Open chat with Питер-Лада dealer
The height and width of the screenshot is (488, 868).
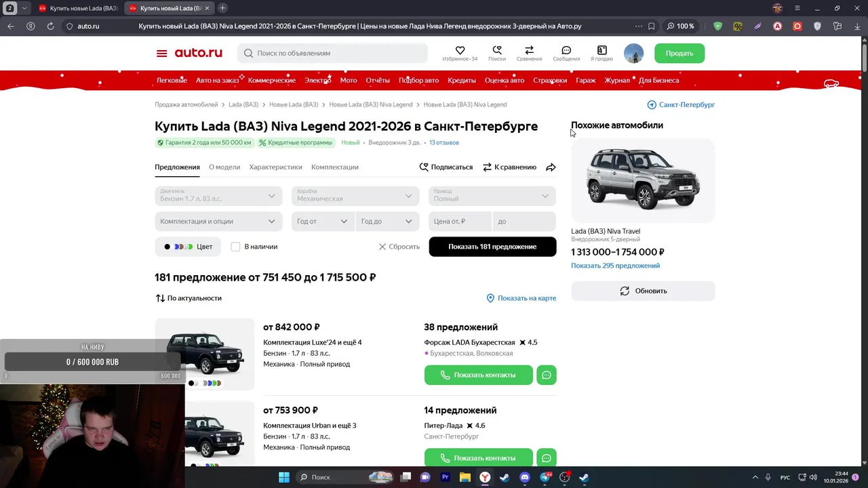[547, 457]
